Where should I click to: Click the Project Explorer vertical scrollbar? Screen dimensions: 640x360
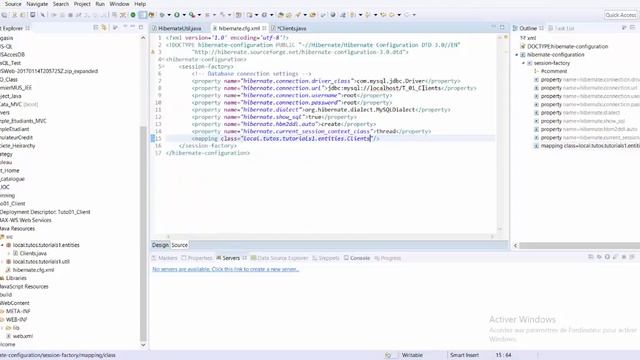point(143,233)
